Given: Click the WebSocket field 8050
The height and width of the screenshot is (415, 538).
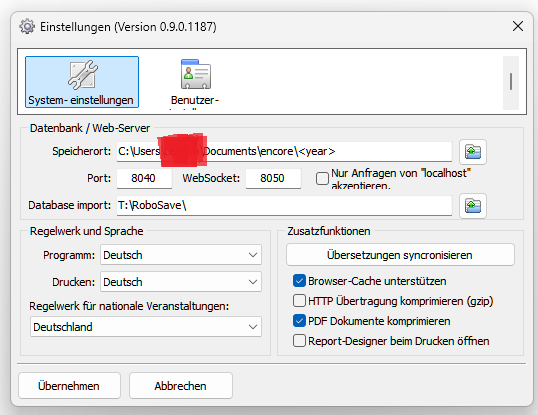Looking at the screenshot, I should point(273,178).
